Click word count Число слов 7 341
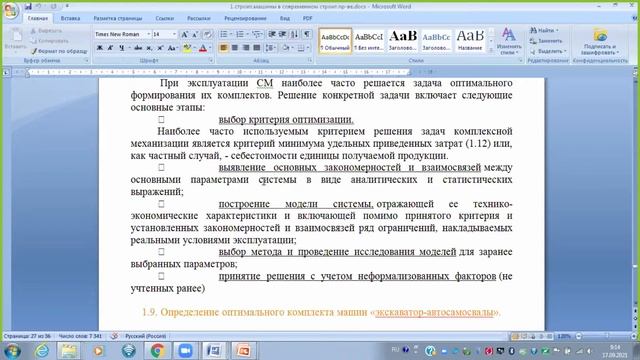The width and height of the screenshot is (640, 360). [x=80, y=336]
